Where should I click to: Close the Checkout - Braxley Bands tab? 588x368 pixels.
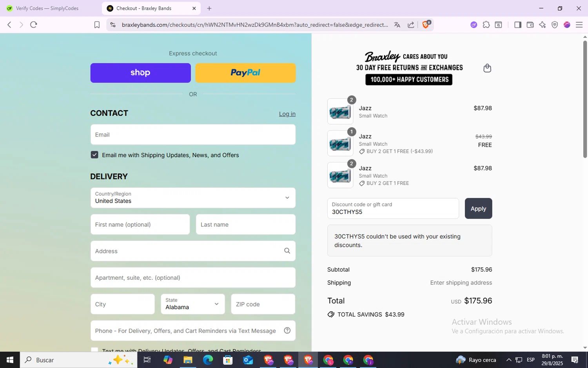tap(194, 8)
